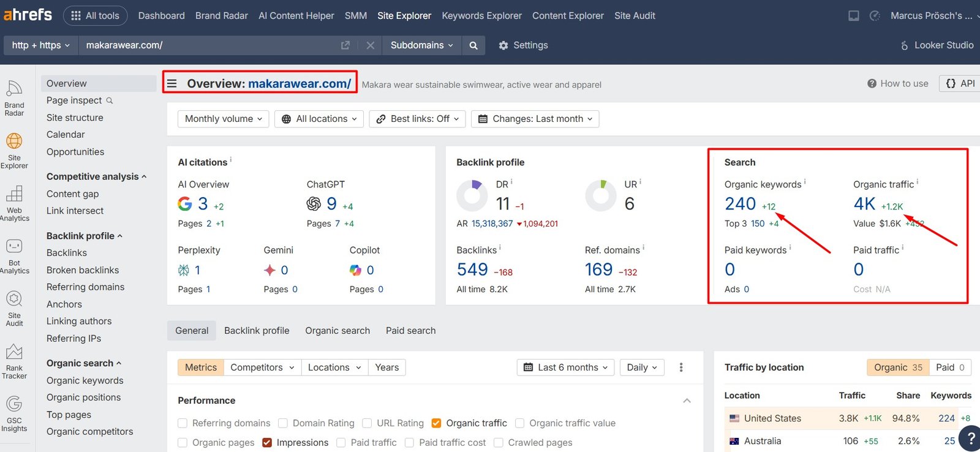Enable the URL Rating checkbox
Viewport: 980px width, 452px height.
(367, 423)
